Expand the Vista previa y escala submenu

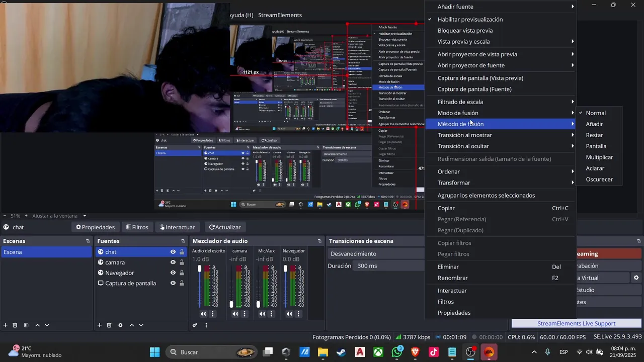(501, 41)
